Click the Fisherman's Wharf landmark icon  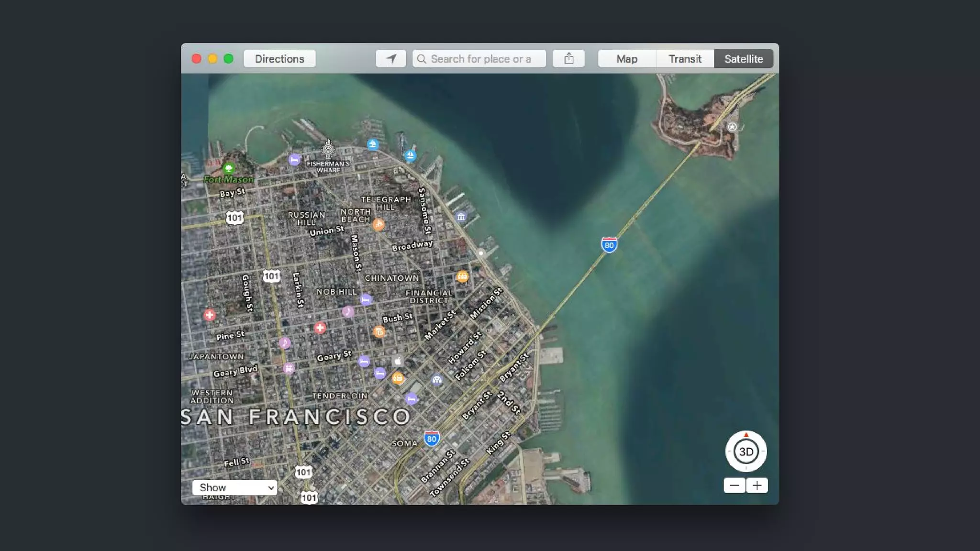click(328, 149)
